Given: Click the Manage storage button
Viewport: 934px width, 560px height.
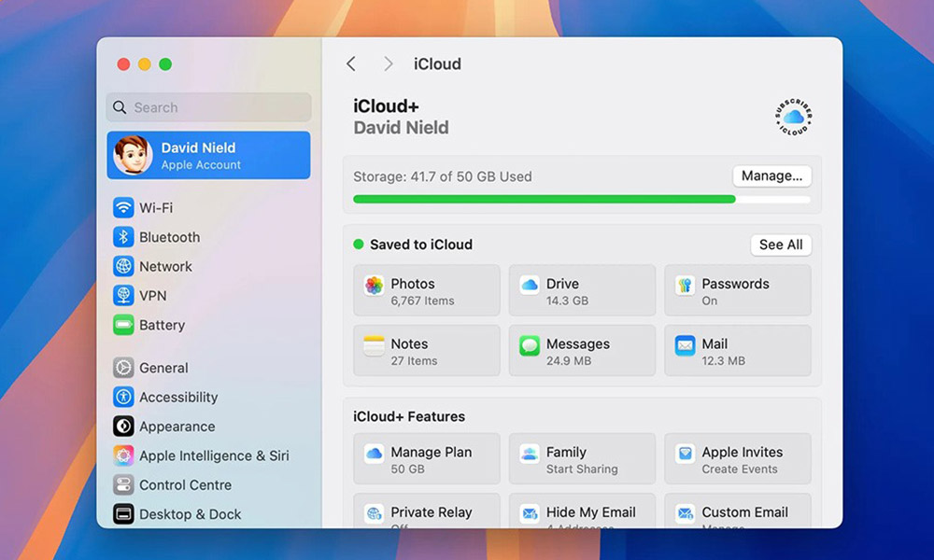Looking at the screenshot, I should 771,175.
